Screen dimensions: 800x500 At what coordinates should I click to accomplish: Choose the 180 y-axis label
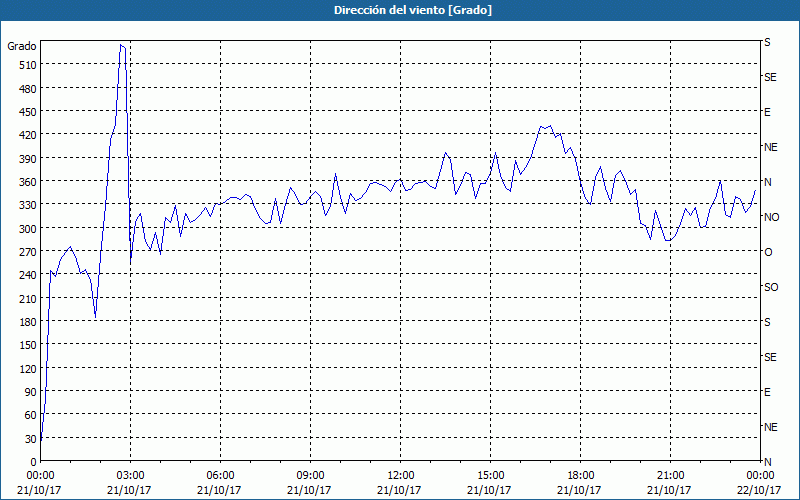(x=28, y=322)
